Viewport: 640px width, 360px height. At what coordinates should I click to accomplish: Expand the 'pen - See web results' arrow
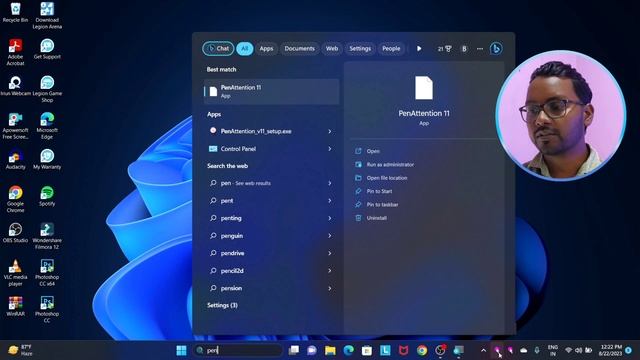[x=329, y=183]
